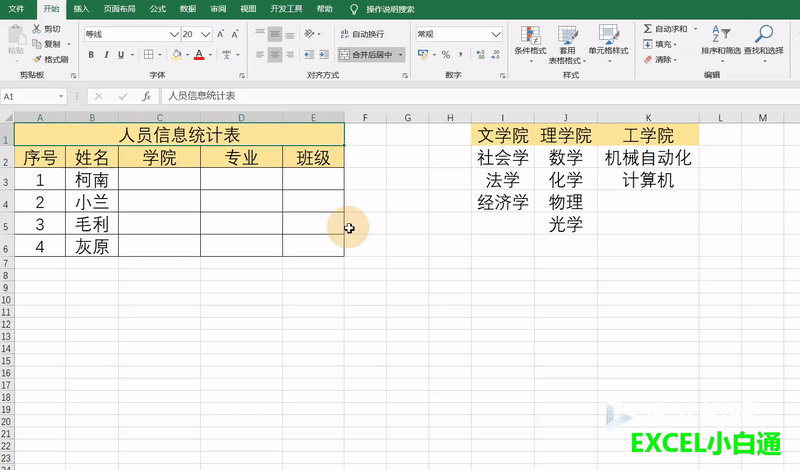Click the Clear (清除) eraser button

660,60
